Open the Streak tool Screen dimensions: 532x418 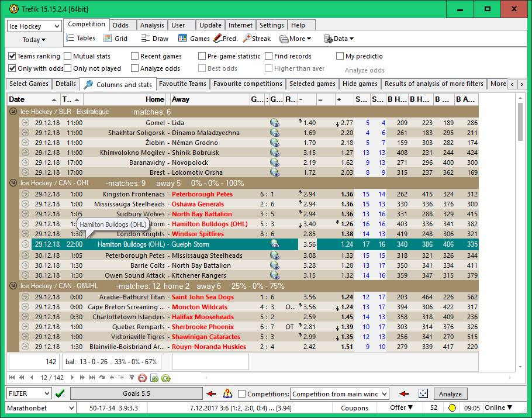click(x=257, y=39)
